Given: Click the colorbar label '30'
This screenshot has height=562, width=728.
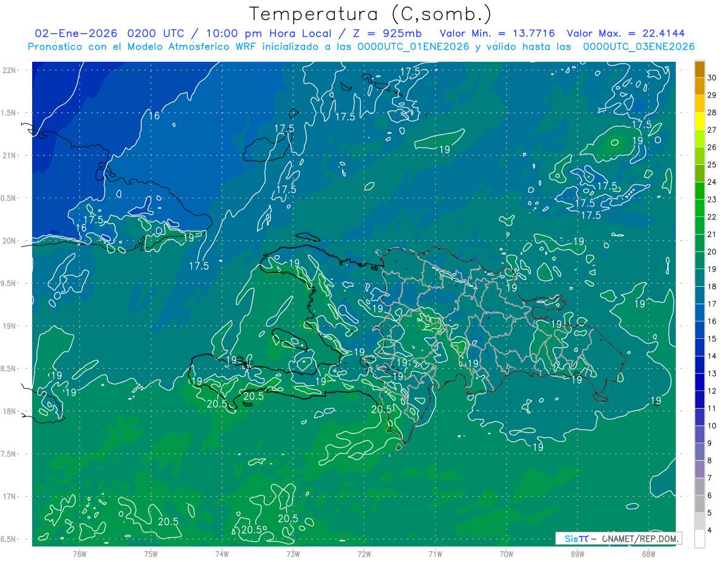Looking at the screenshot, I should tap(712, 78).
